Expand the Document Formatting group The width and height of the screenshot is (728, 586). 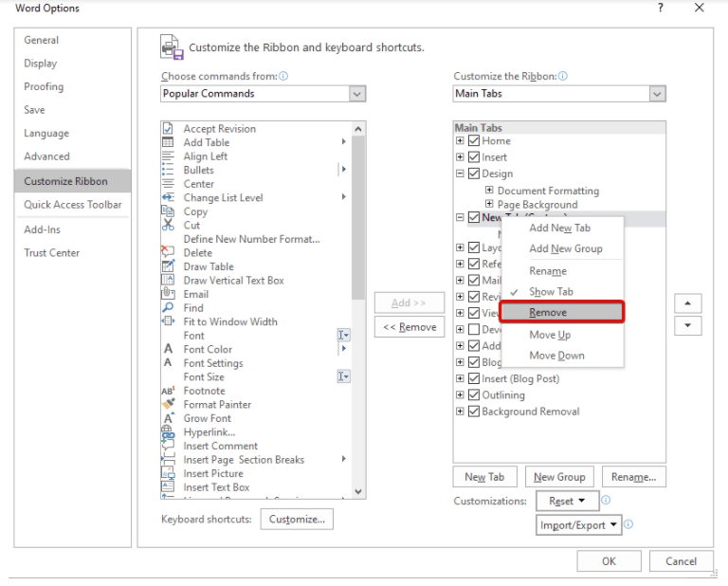[x=489, y=190]
